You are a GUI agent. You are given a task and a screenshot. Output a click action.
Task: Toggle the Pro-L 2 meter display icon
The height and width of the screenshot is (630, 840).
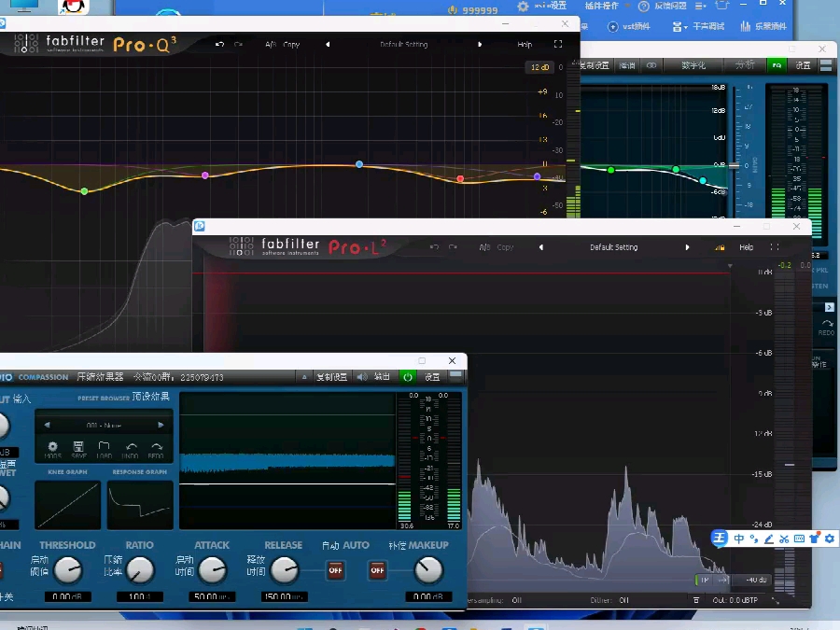(x=720, y=247)
